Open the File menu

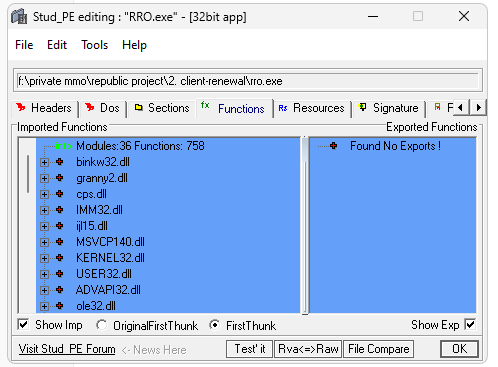[24, 45]
